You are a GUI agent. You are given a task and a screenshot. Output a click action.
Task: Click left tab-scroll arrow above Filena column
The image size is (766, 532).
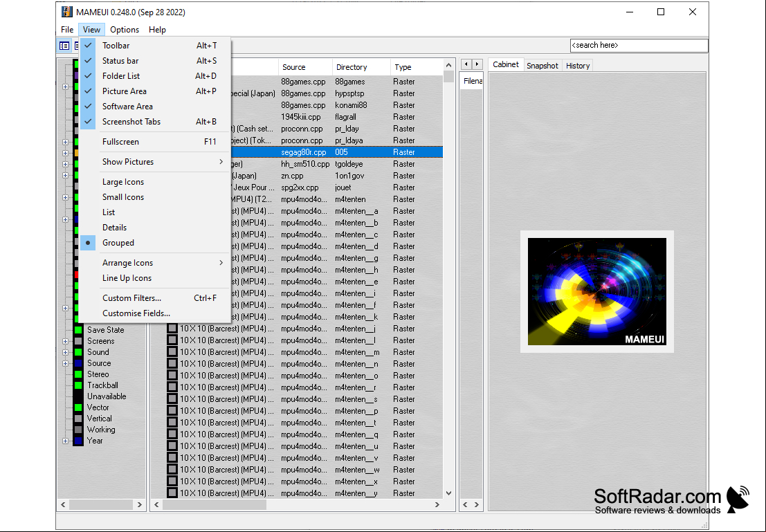coord(466,64)
